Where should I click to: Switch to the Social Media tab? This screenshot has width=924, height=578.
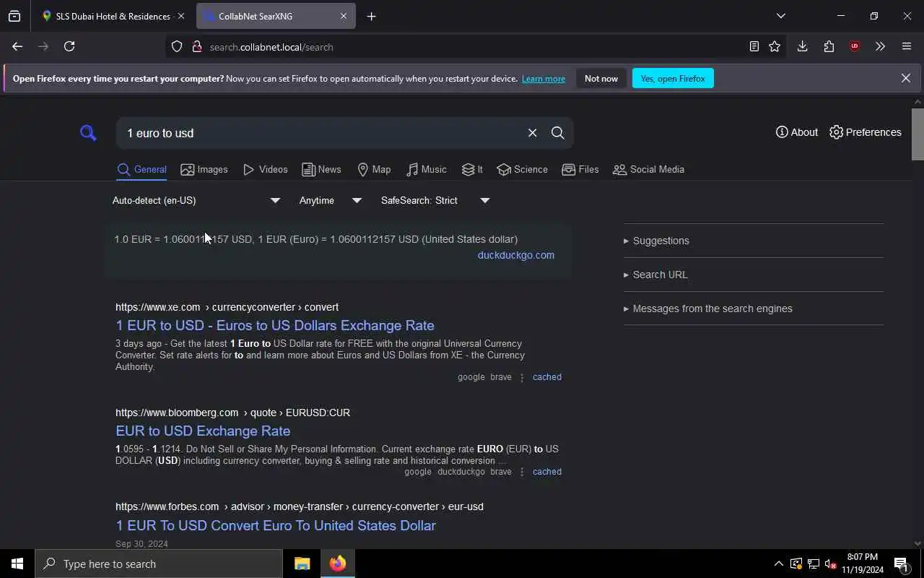tap(648, 170)
